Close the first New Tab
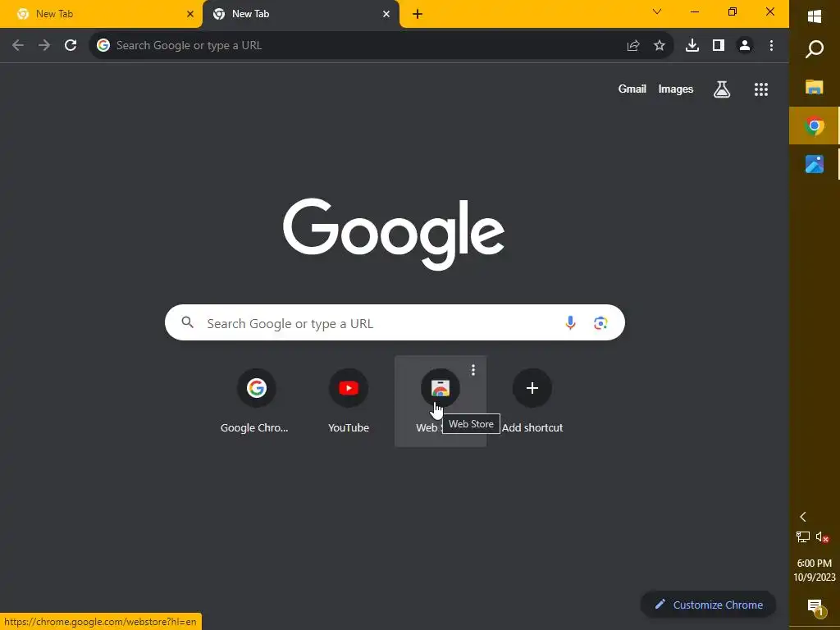The height and width of the screenshot is (630, 840). [x=190, y=14]
